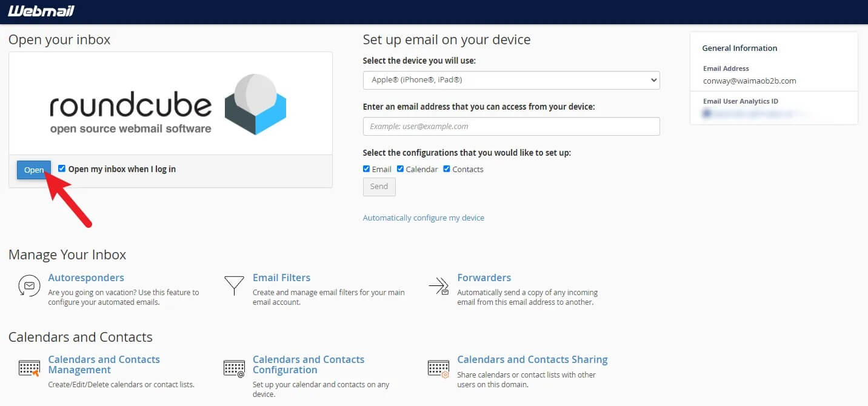Click the Roundcube cube logo
The height and width of the screenshot is (406, 868).
click(255, 104)
